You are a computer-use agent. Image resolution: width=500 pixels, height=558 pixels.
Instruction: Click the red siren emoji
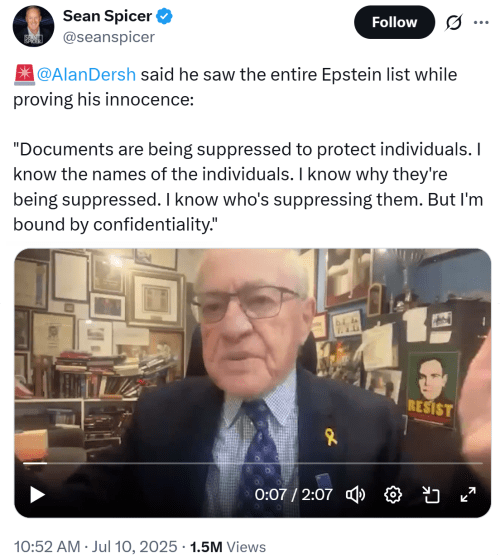coord(24,75)
